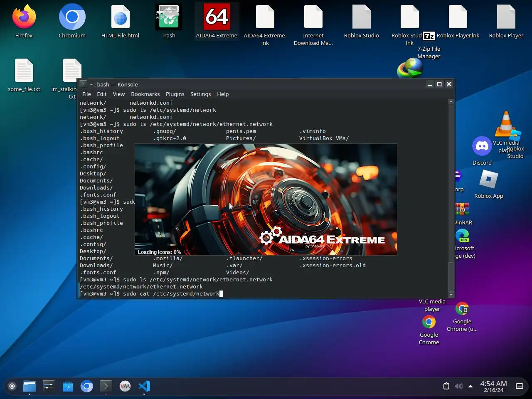
Task: Expand the hidden system tray icons arrow
Action: (470, 386)
